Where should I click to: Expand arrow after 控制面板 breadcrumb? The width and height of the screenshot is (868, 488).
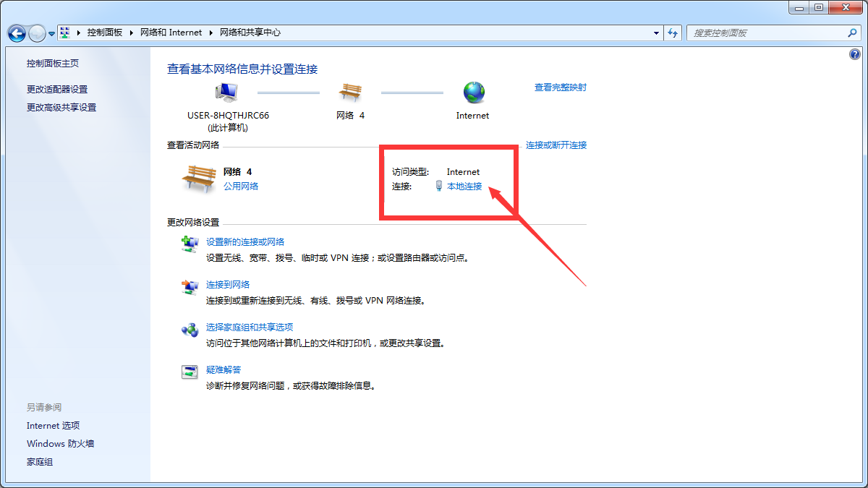(x=131, y=33)
